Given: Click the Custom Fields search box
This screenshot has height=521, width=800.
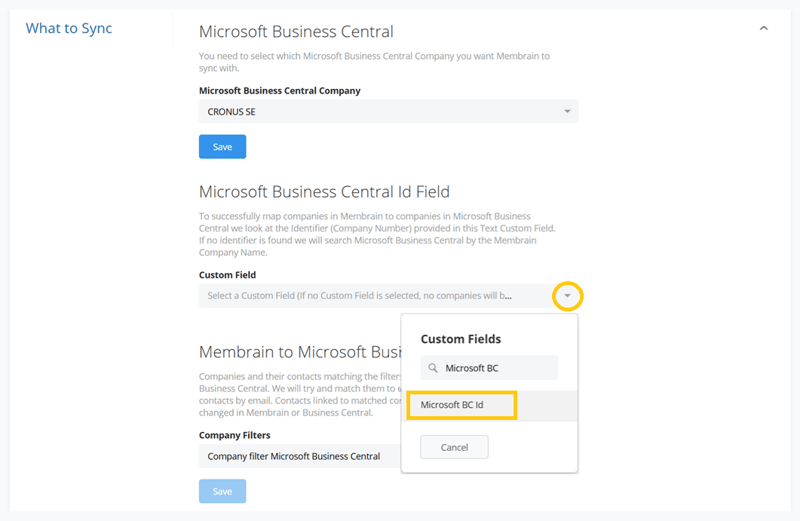Looking at the screenshot, I should (x=489, y=368).
